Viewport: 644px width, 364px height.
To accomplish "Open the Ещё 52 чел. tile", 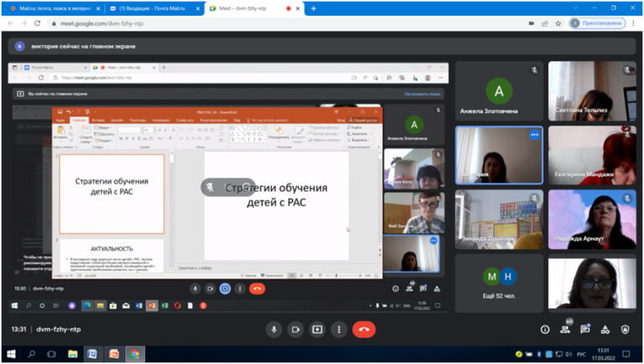I will point(499,283).
